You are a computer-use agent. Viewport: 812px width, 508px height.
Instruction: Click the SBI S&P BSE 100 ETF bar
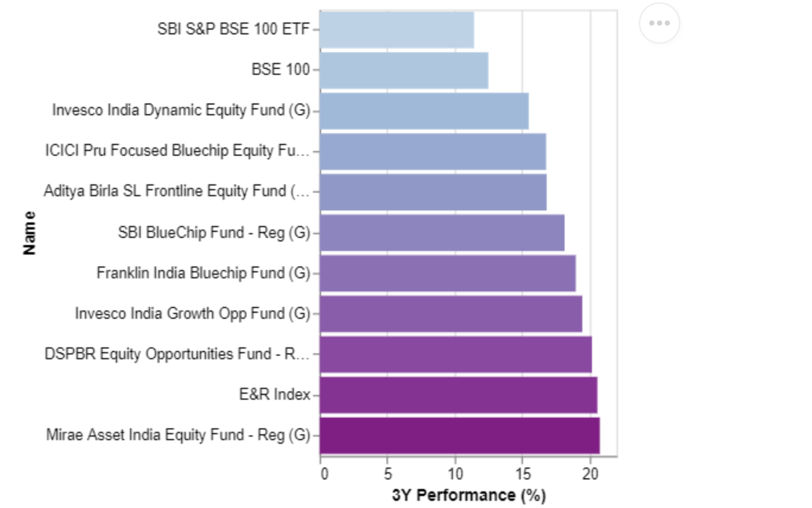point(397,29)
